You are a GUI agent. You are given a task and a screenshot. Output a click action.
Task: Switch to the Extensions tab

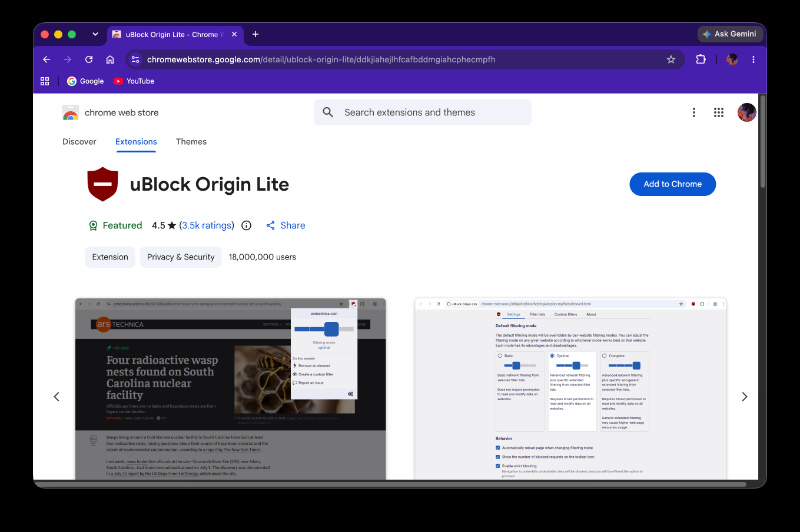coord(136,142)
